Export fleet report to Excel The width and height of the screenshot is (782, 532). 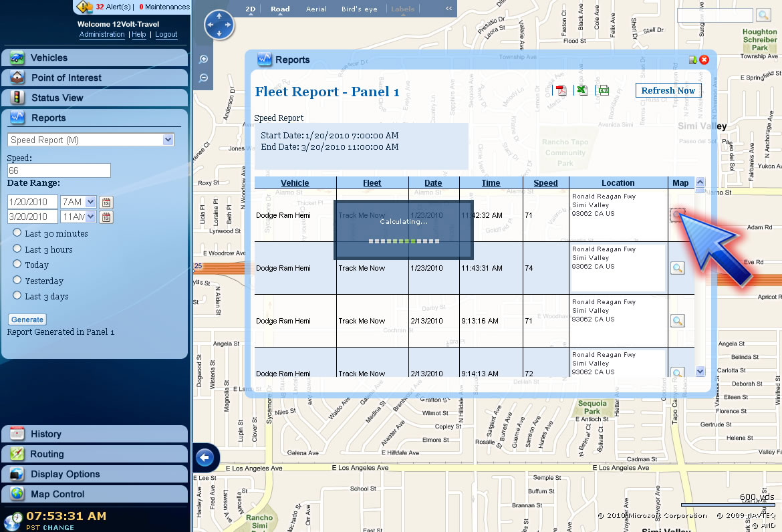click(x=582, y=90)
